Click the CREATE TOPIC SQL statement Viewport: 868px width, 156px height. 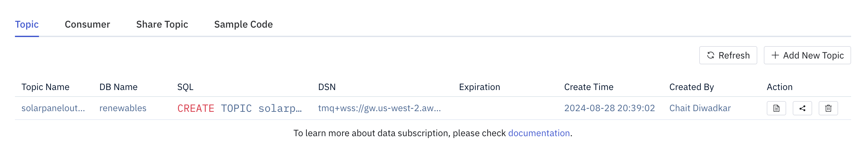coord(239,109)
